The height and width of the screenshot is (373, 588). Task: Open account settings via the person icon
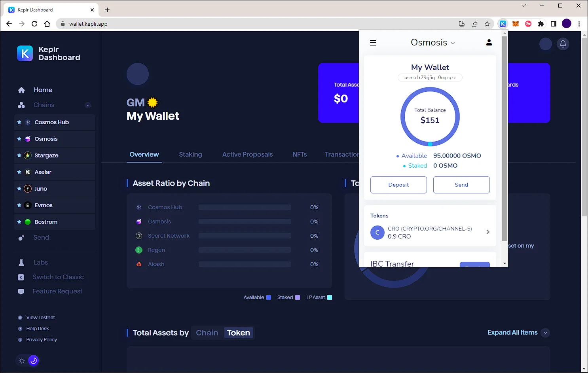pyautogui.click(x=489, y=43)
